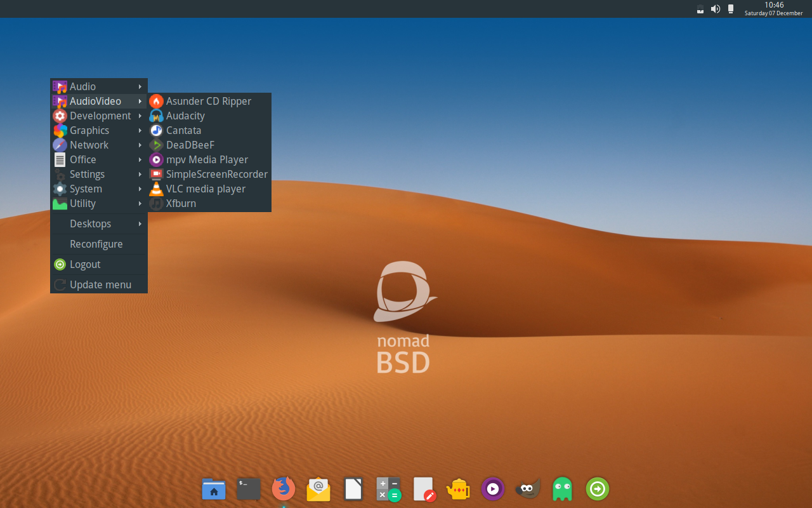The height and width of the screenshot is (508, 812).
Task: Open the terminal from the dock
Action: [x=248, y=489]
